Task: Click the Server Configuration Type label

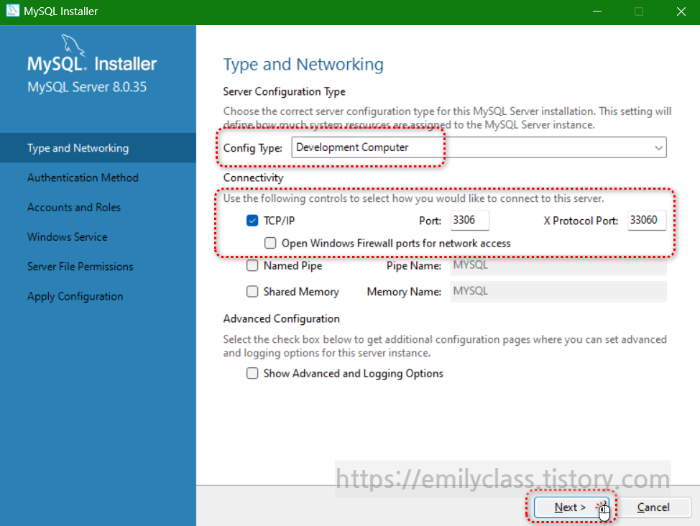Action: coord(284,92)
